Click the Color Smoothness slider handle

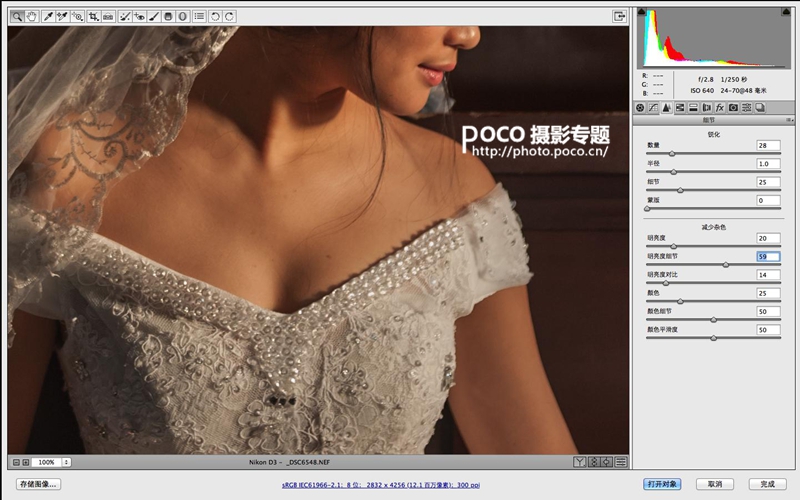coord(714,338)
